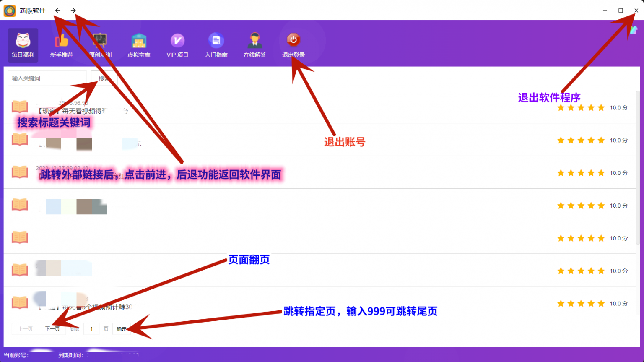Select the 新手推荐 icon
The height and width of the screenshot is (362, 644).
(61, 44)
